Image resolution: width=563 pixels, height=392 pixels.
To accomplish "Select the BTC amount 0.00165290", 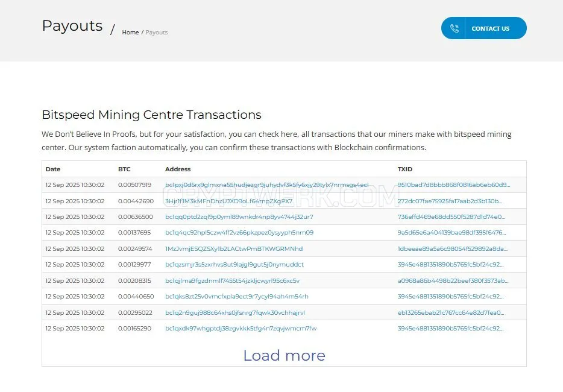I will (134, 329).
